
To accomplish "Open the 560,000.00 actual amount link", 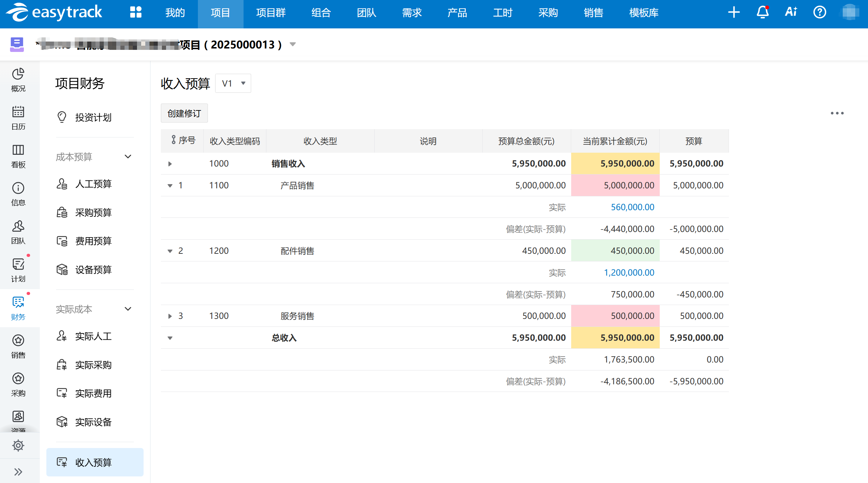I will pyautogui.click(x=632, y=207).
